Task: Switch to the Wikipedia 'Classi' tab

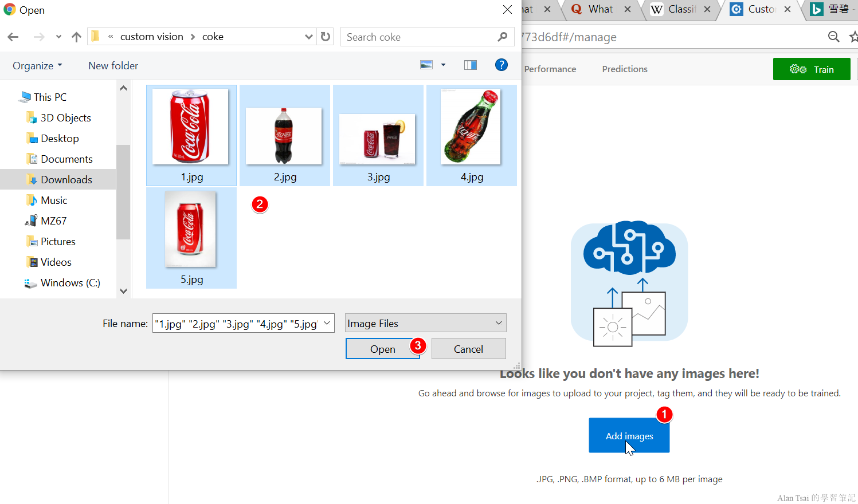Action: click(x=681, y=9)
